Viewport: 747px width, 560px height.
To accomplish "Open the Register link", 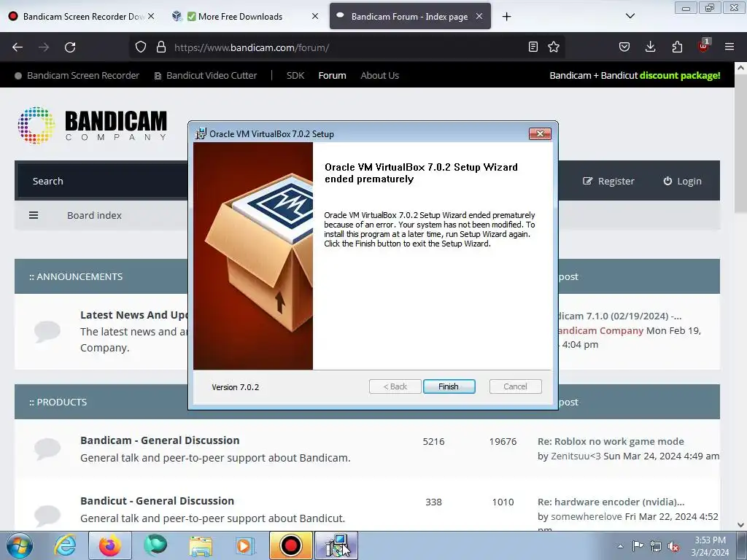I will click(609, 181).
